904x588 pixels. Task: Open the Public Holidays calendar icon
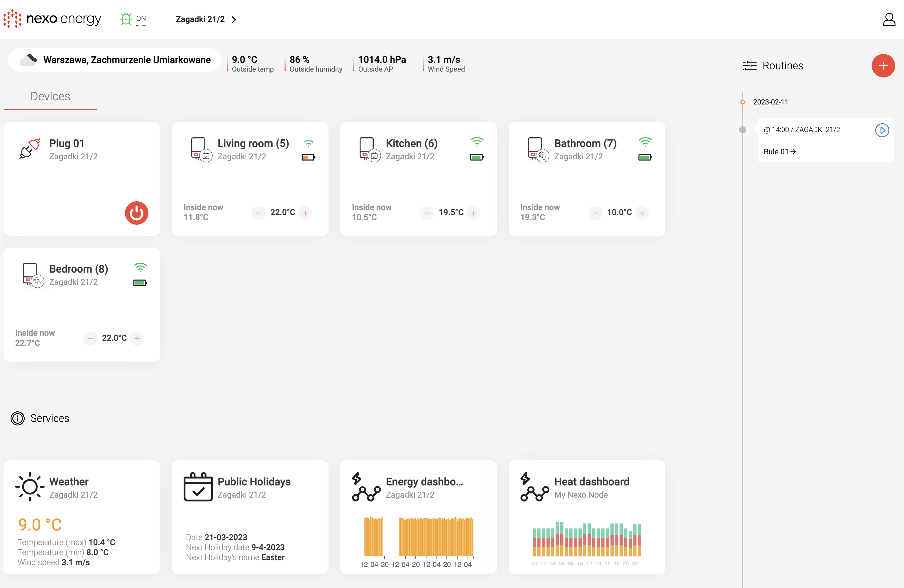tap(198, 486)
